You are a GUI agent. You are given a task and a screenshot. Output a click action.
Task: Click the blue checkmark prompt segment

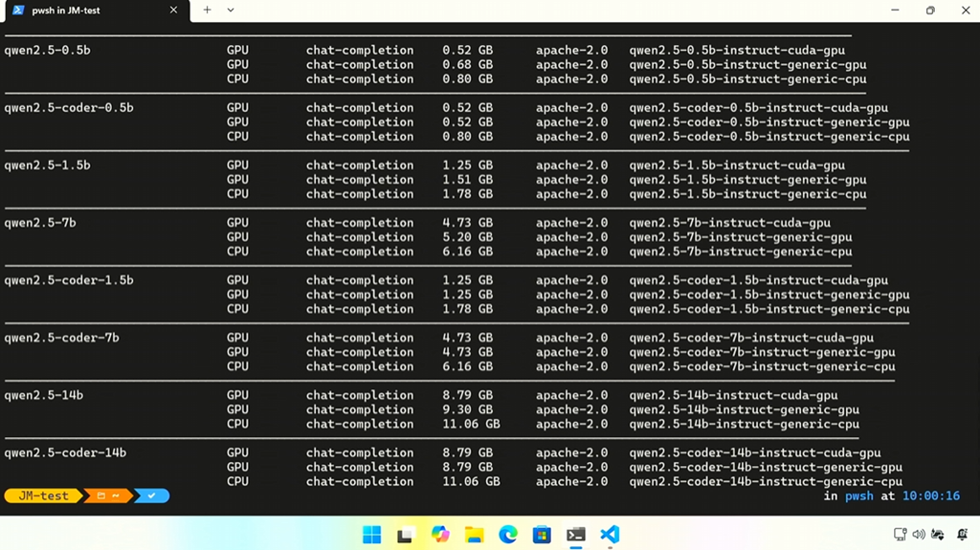[x=151, y=495]
